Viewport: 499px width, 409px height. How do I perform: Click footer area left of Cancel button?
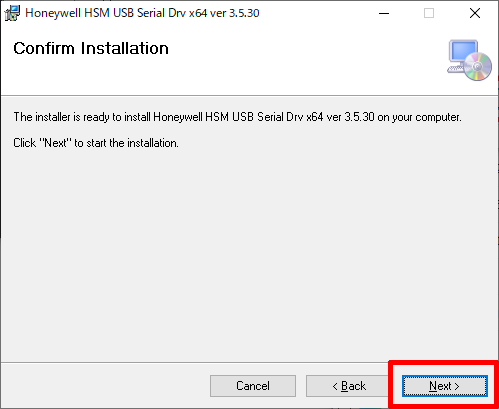pyautogui.click(x=105, y=386)
